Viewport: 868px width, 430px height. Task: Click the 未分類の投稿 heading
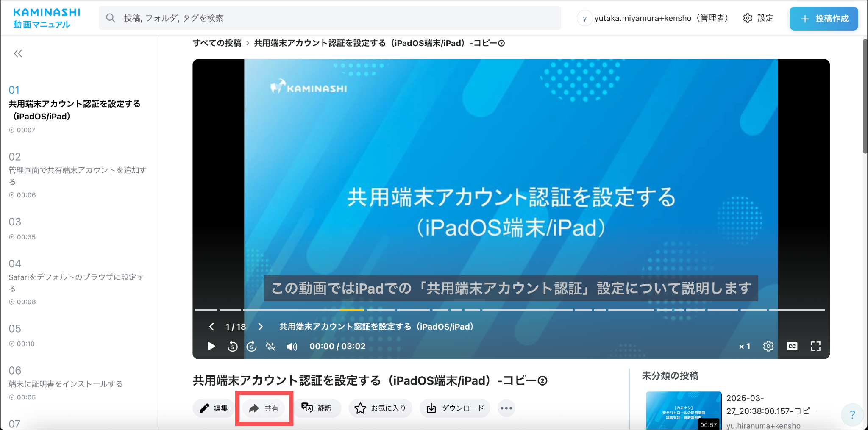(670, 376)
